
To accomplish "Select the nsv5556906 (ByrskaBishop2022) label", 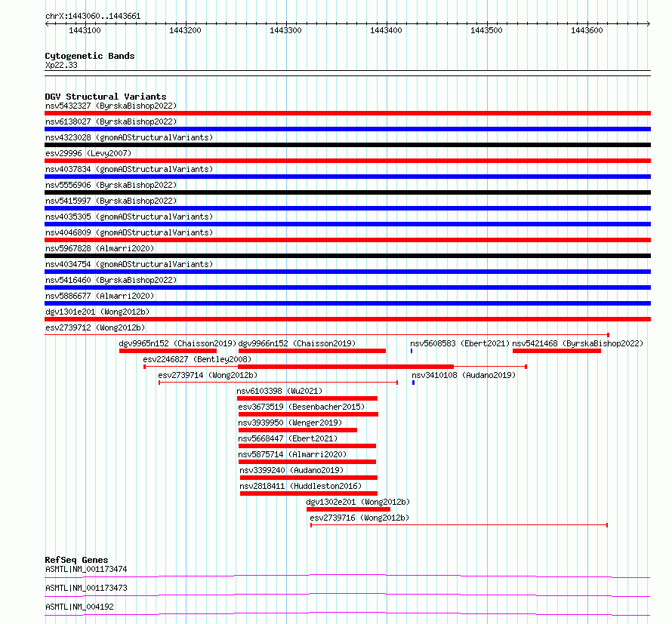I will point(111,185).
